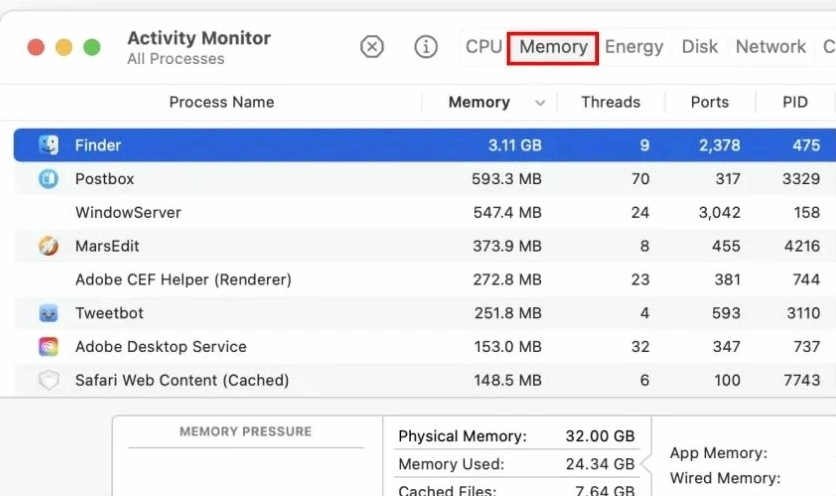Select the Tweetbot process name
Screen dimensions: 836x496
point(109,313)
